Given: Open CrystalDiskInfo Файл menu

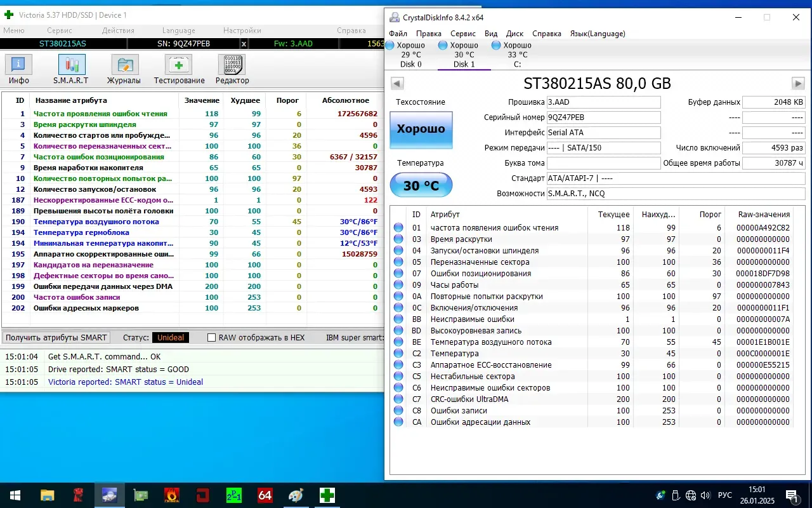Looking at the screenshot, I should coord(398,34).
